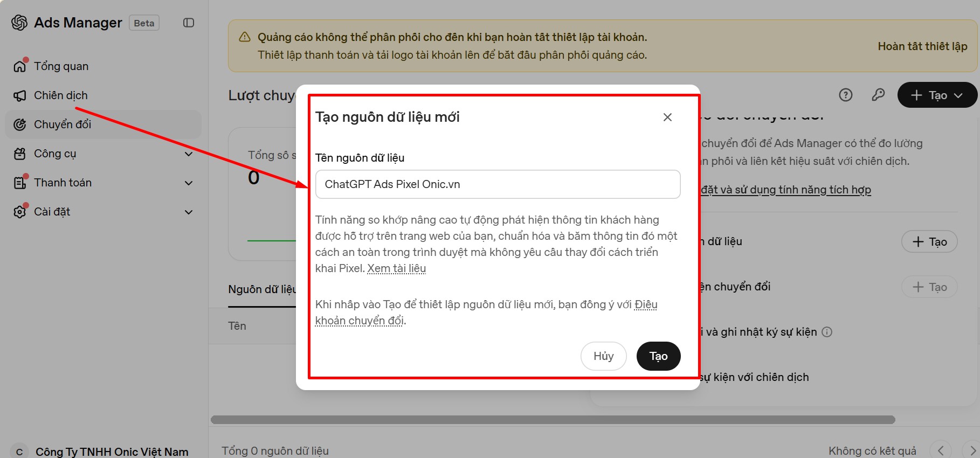Click the Beta badge beside Ads Manager
Image resolution: width=980 pixels, height=458 pixels.
144,23
